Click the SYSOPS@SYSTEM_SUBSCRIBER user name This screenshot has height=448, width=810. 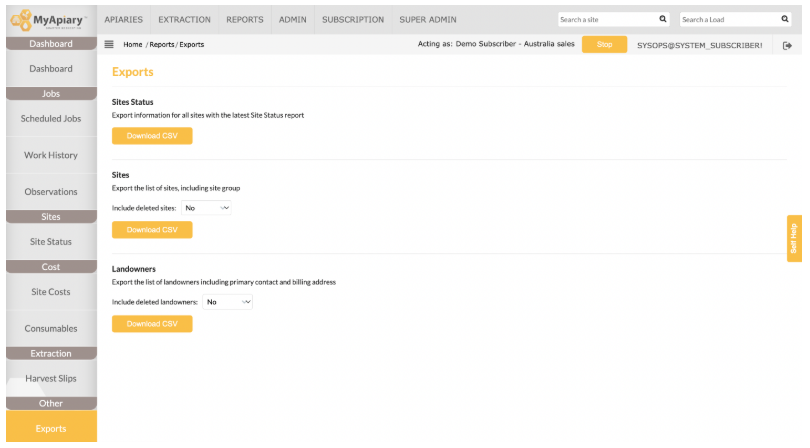point(699,45)
